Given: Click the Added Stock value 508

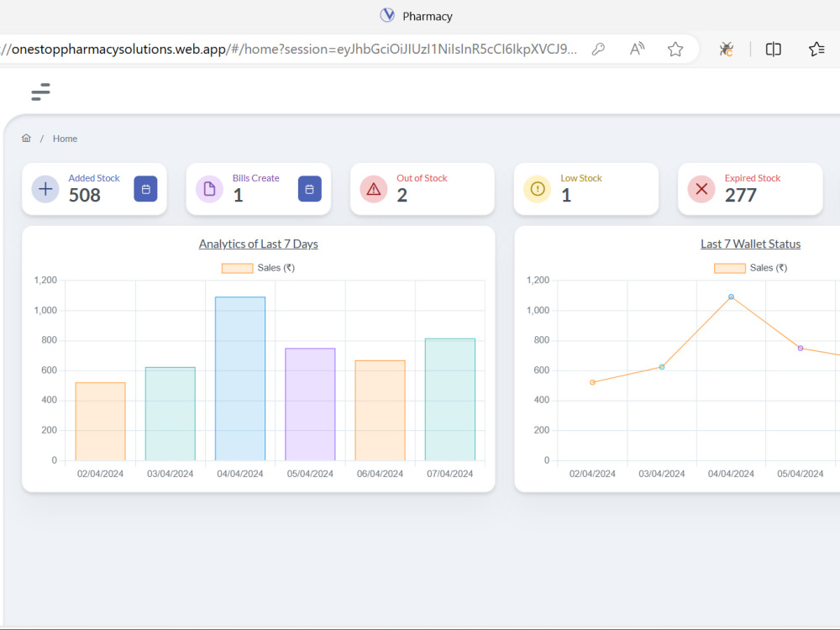Looking at the screenshot, I should point(85,195).
